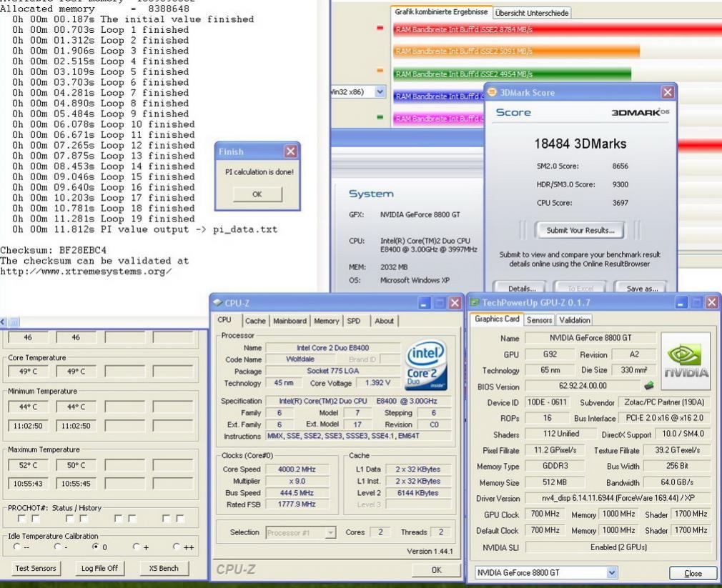Screen dimensions: 722x588
Task: Select the '--' idle temperature calibration option
Action: (x=17, y=547)
